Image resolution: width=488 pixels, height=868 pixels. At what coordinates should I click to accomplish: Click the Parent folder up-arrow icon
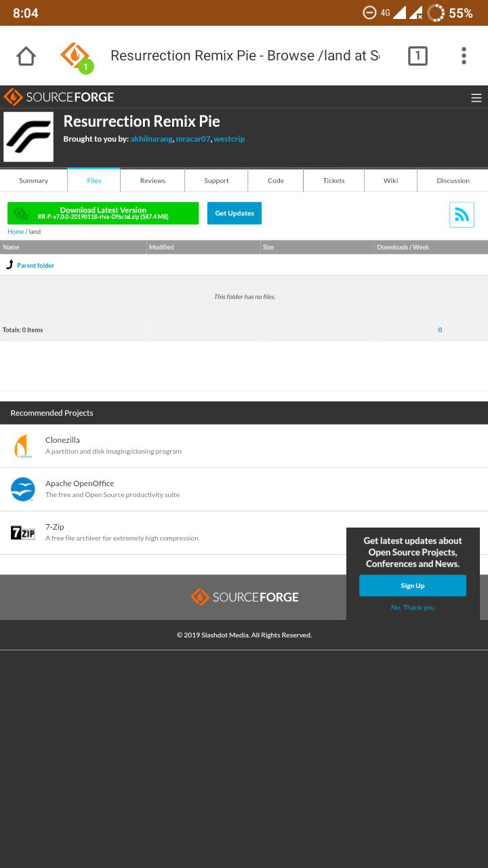9,264
